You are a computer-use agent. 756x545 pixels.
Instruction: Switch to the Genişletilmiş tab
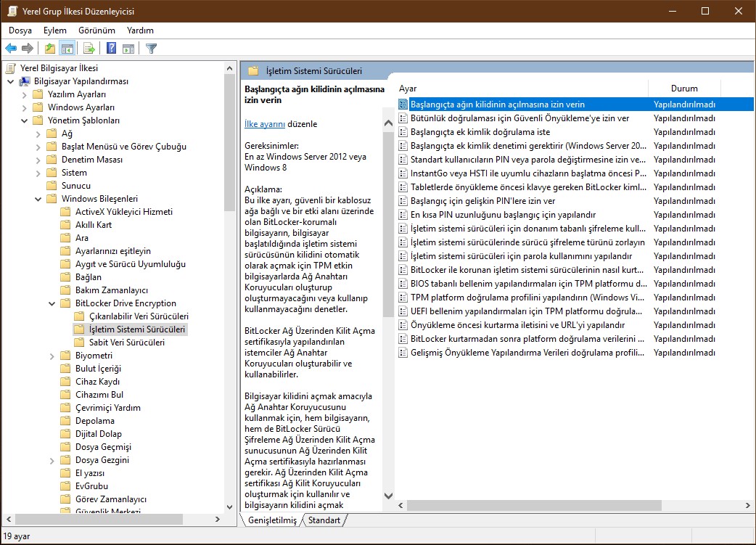(x=272, y=520)
